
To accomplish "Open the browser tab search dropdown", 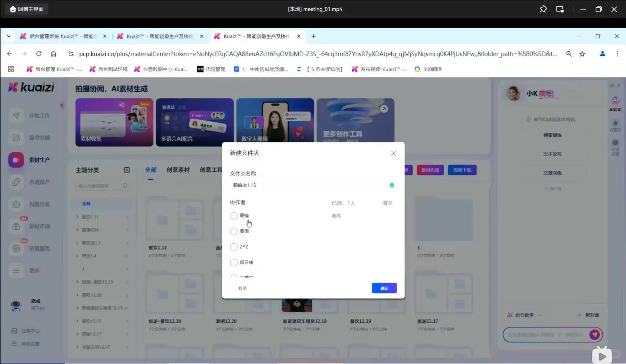I will [x=9, y=36].
